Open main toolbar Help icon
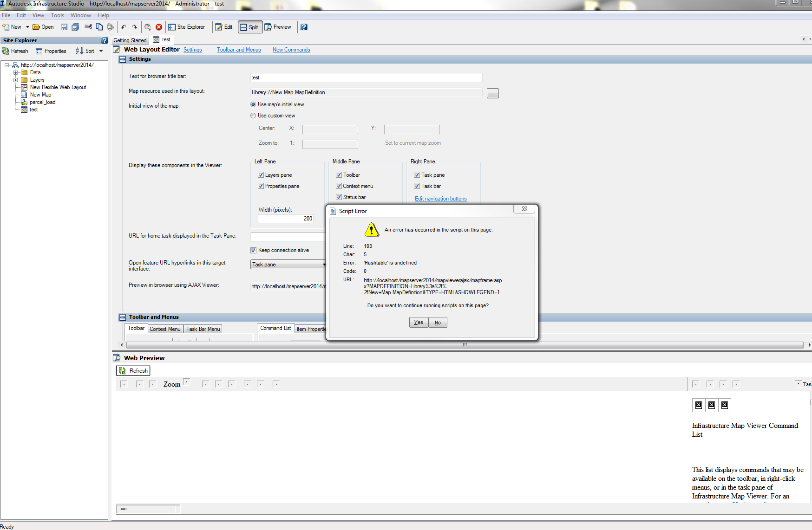The width and height of the screenshot is (812, 530). pos(304,27)
